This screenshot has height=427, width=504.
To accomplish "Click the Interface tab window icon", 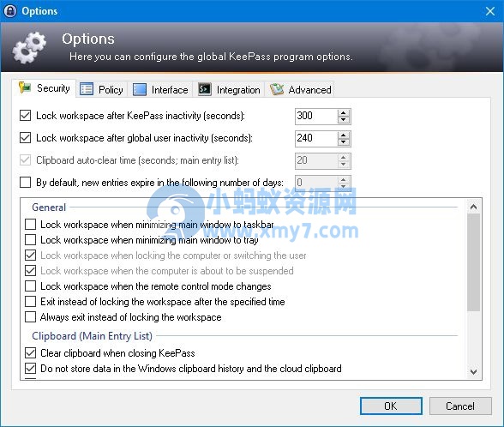I will (140, 89).
